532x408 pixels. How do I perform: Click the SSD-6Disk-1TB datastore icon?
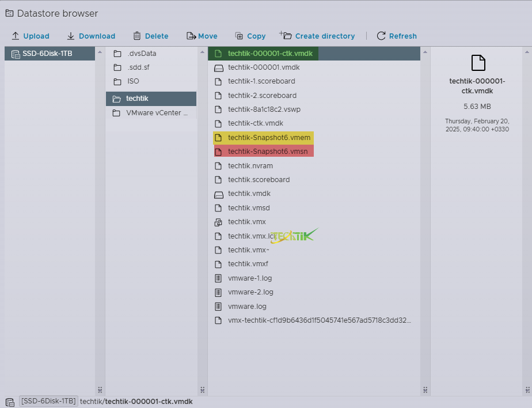[16, 54]
